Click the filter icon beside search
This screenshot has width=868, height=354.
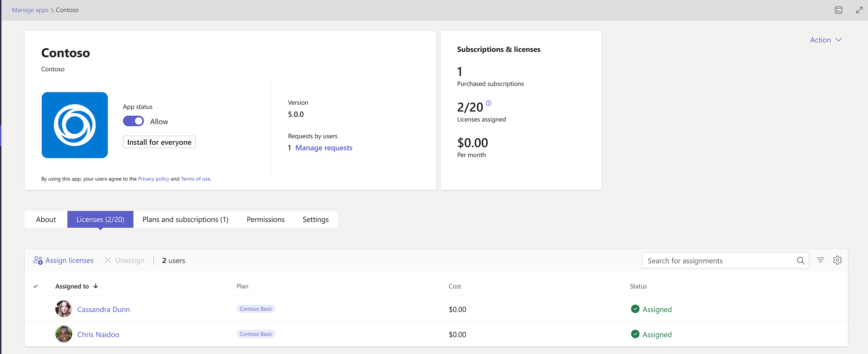coord(820,260)
